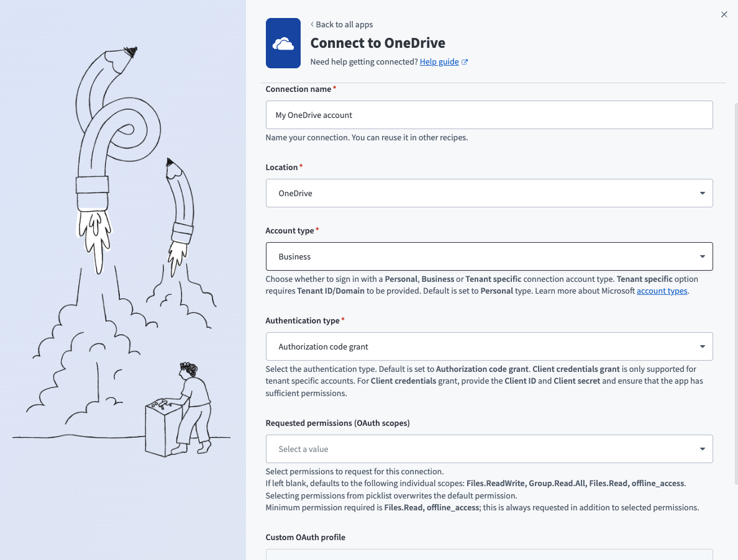Click the Custom OAuth profile field
This screenshot has width=738, height=560.
tap(489, 554)
